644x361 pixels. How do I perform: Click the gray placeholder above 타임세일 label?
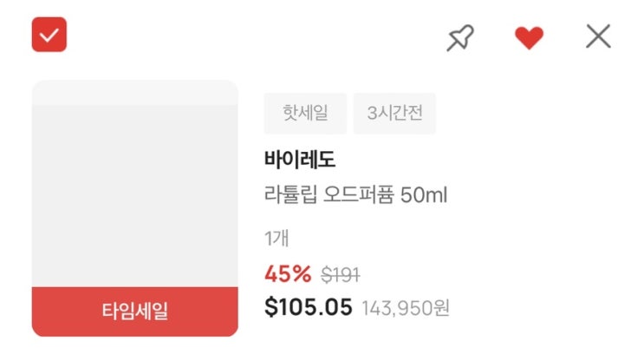point(134,191)
